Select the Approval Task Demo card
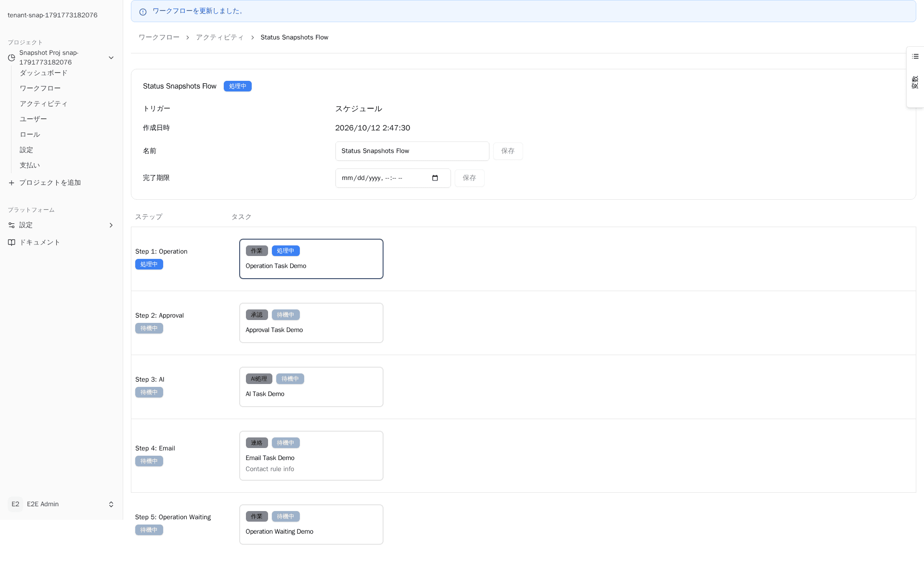924x564 pixels. point(311,323)
